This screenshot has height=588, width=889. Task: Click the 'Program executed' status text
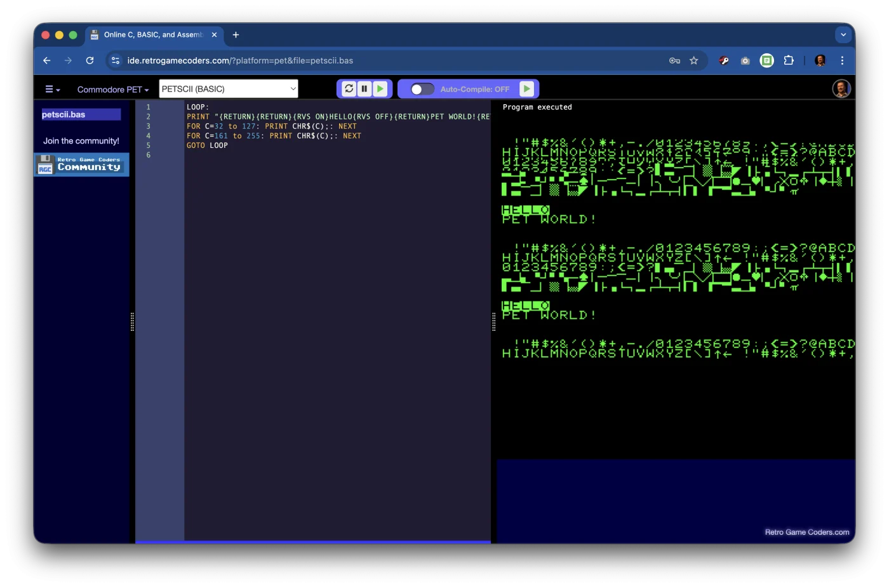[x=537, y=107]
